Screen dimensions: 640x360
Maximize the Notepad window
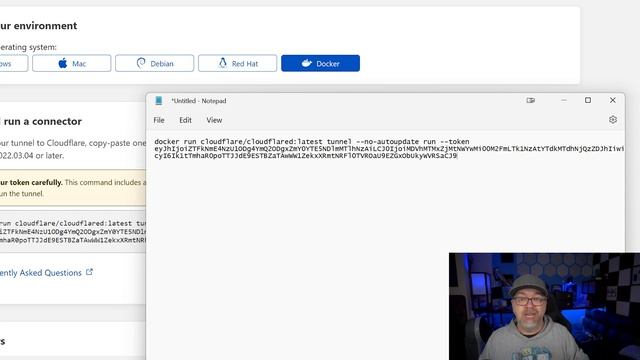tap(588, 100)
